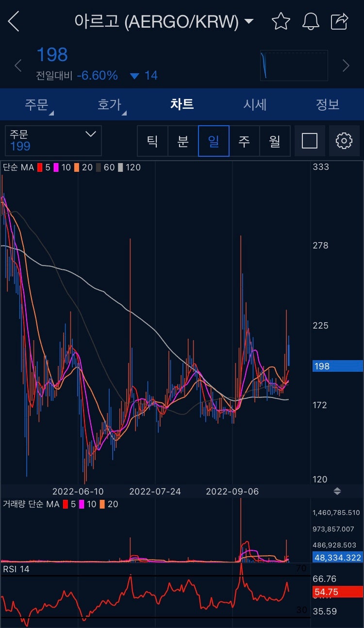Image resolution: width=364 pixels, height=628 pixels.
Task: Tap the RSI 66.76 axis label
Action: [325, 579]
